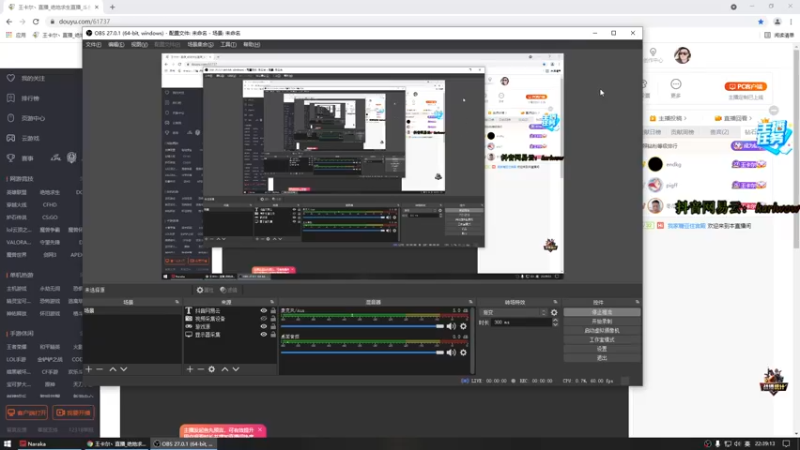
Task: Open Chrome profile avatar icon
Action: pyautogui.click(x=778, y=21)
